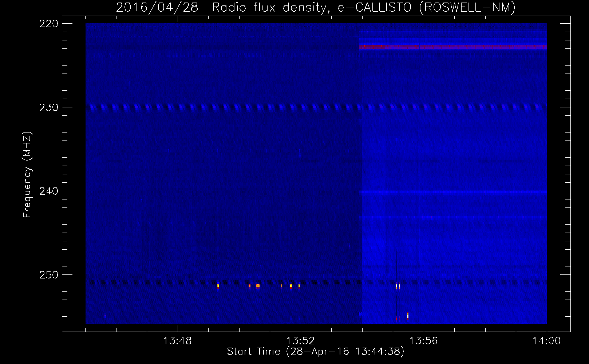Image resolution: width=589 pixels, height=364 pixels.
Task: Click the "Start Time (28-Apr-16 13:44:38)" caption
Action: [x=316, y=352]
